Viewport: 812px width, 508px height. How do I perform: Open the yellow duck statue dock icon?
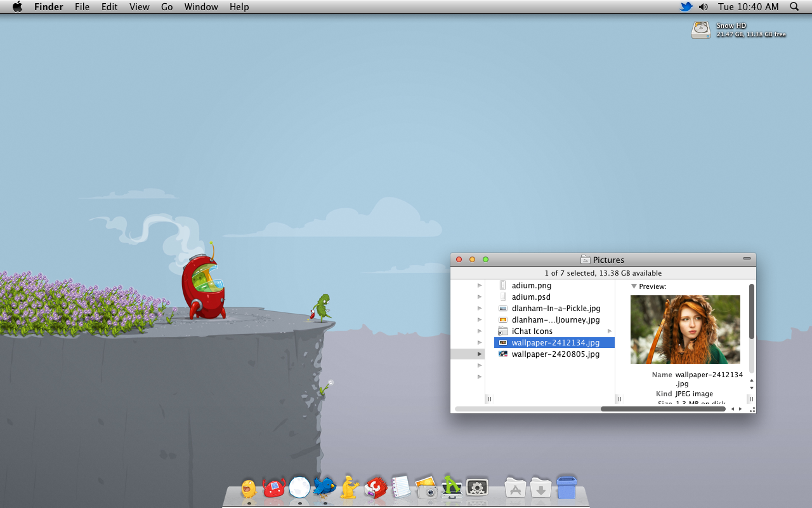350,487
